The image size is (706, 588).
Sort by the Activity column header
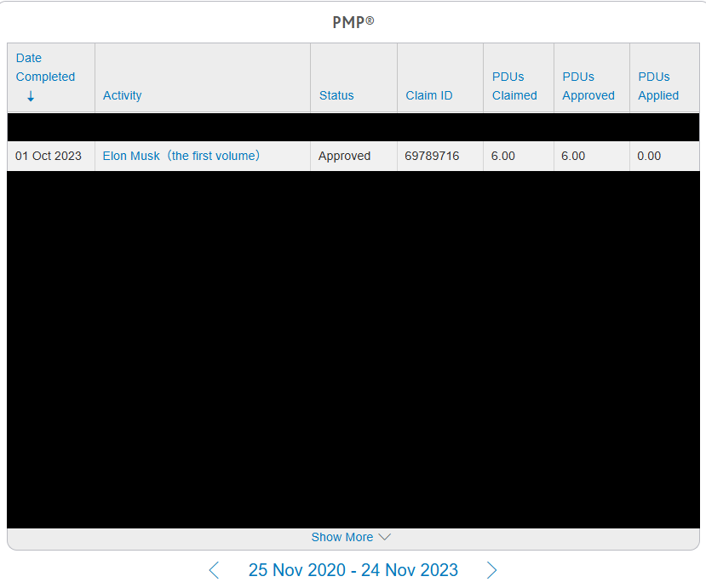pyautogui.click(x=122, y=95)
